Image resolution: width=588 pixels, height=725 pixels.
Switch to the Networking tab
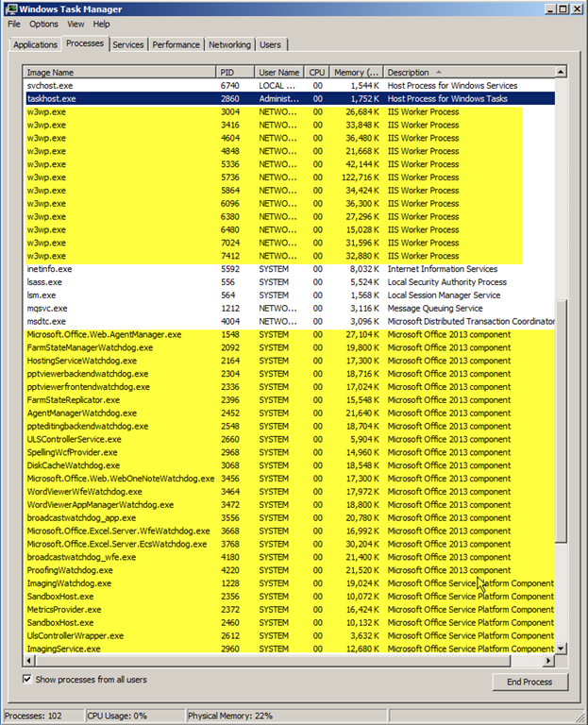pos(229,45)
